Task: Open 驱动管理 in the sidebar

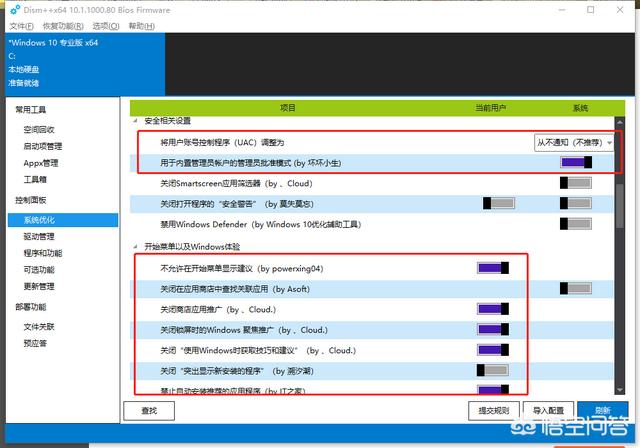Action: click(x=39, y=236)
